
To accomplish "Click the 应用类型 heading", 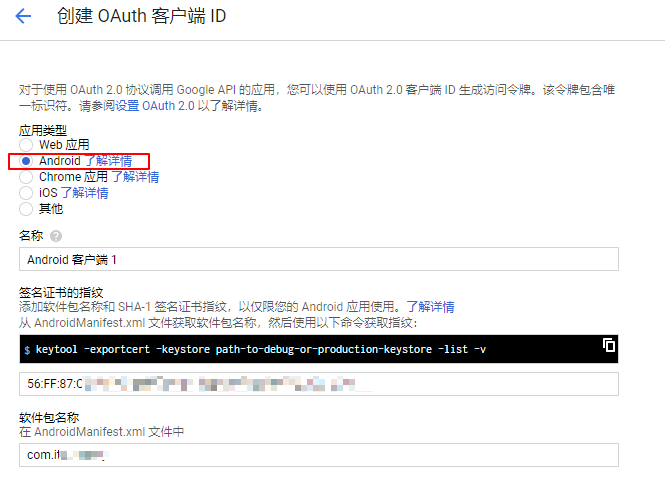I will click(x=43, y=130).
